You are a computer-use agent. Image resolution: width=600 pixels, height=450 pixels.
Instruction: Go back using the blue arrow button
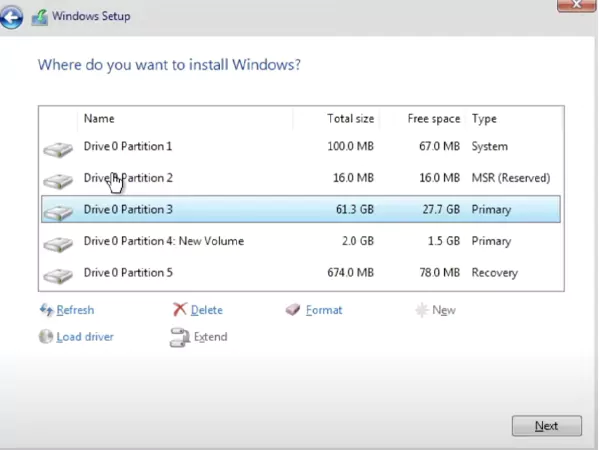(11, 17)
